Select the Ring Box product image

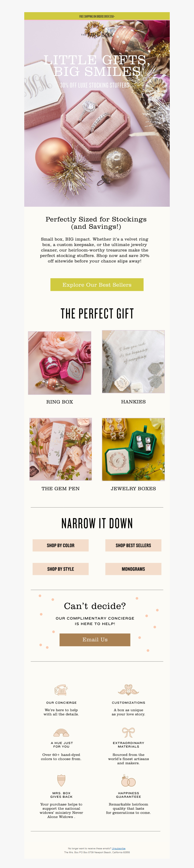[x=59, y=363]
